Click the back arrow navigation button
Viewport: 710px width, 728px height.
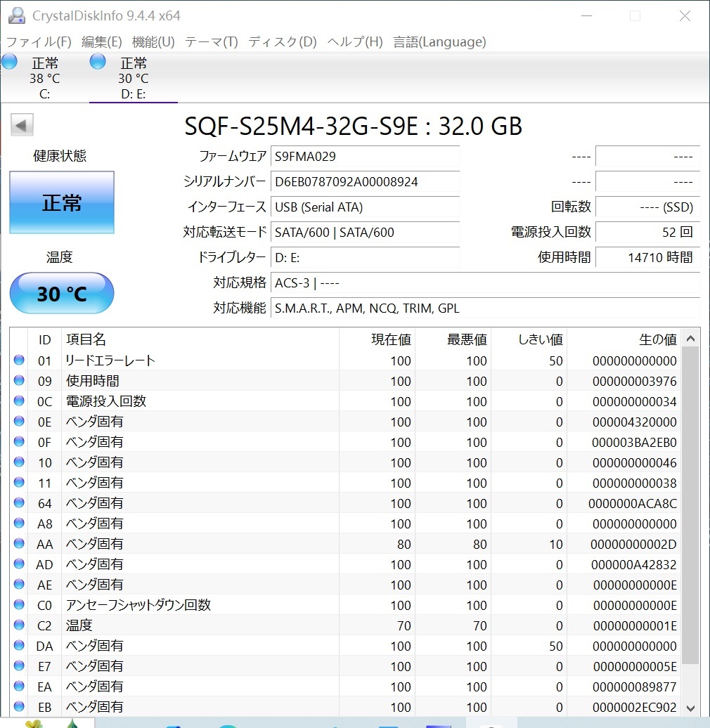(x=21, y=124)
